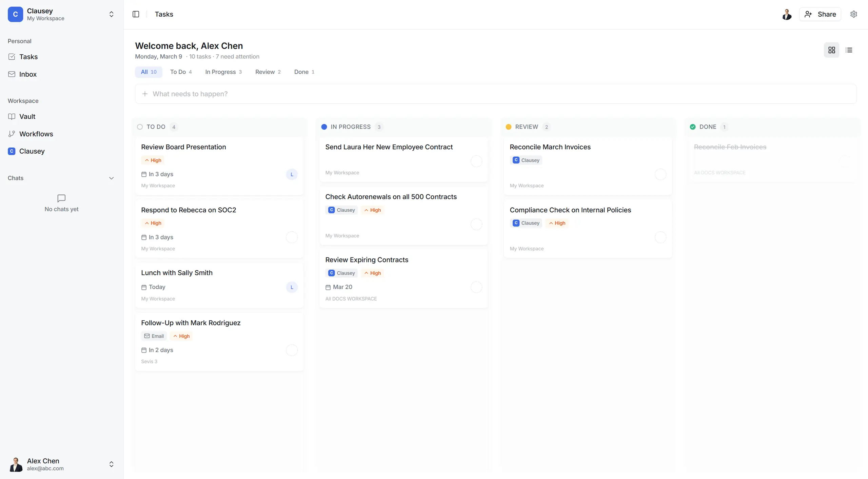Expand the Clausey workspace switcher
Viewport: 868px width, 479px height.
point(111,14)
